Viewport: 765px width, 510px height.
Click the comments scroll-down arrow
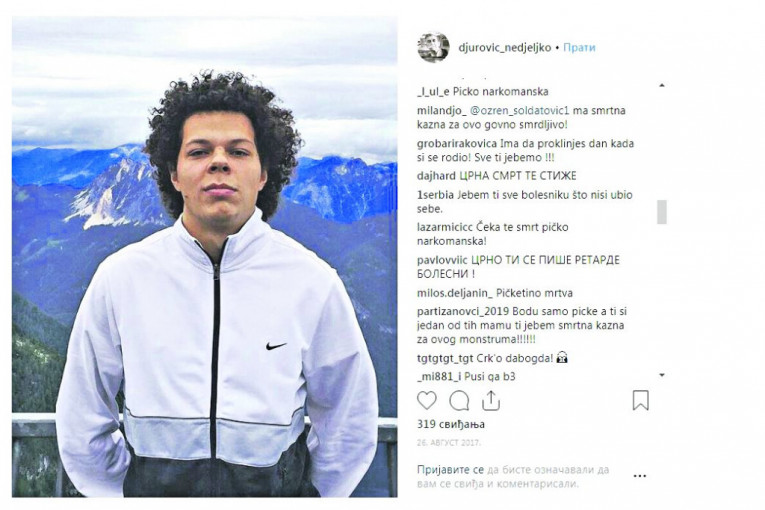click(x=662, y=375)
